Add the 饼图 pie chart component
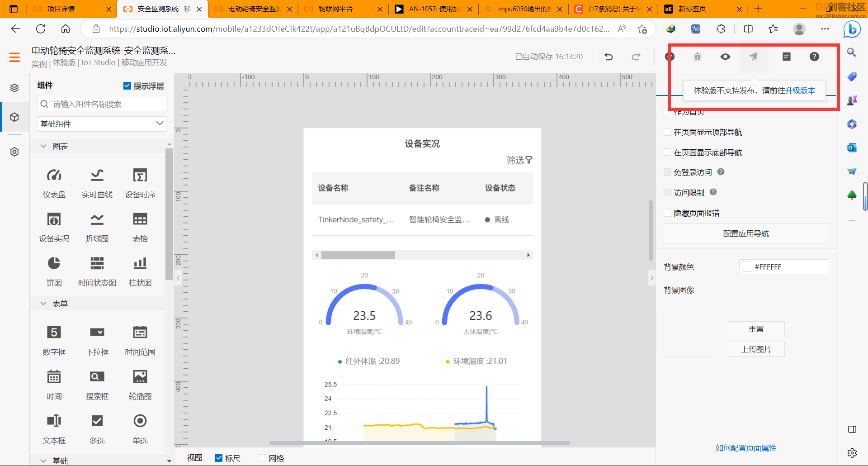The image size is (868, 466). point(54,271)
